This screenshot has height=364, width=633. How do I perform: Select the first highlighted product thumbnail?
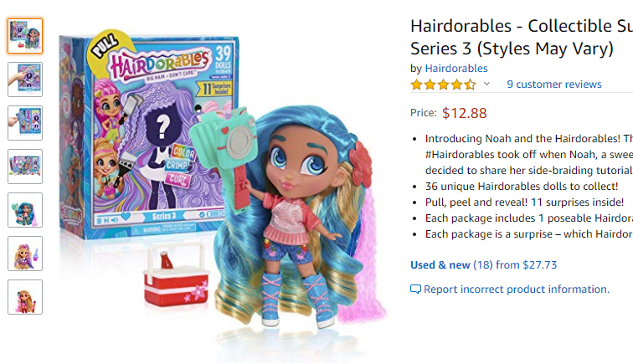[x=25, y=36]
